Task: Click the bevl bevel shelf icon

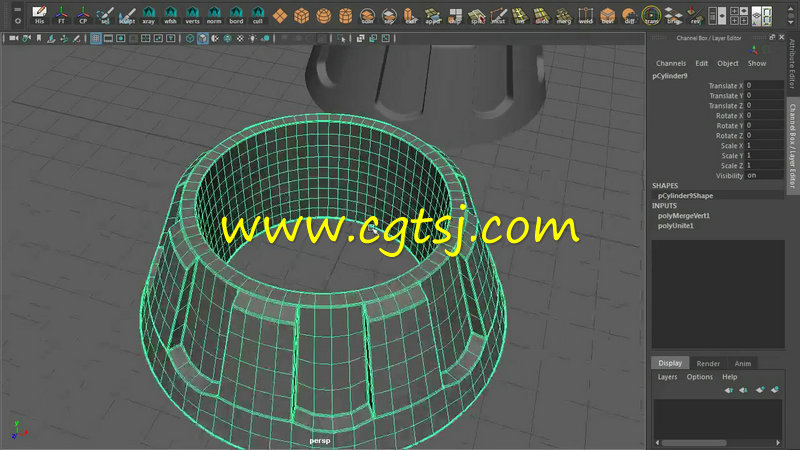Action: pyautogui.click(x=608, y=15)
